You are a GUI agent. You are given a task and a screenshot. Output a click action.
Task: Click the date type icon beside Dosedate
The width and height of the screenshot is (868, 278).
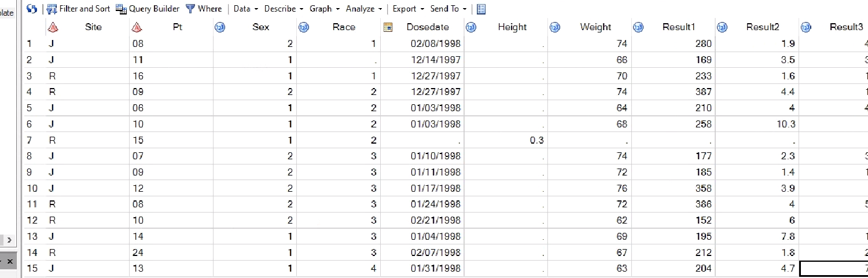point(388,27)
